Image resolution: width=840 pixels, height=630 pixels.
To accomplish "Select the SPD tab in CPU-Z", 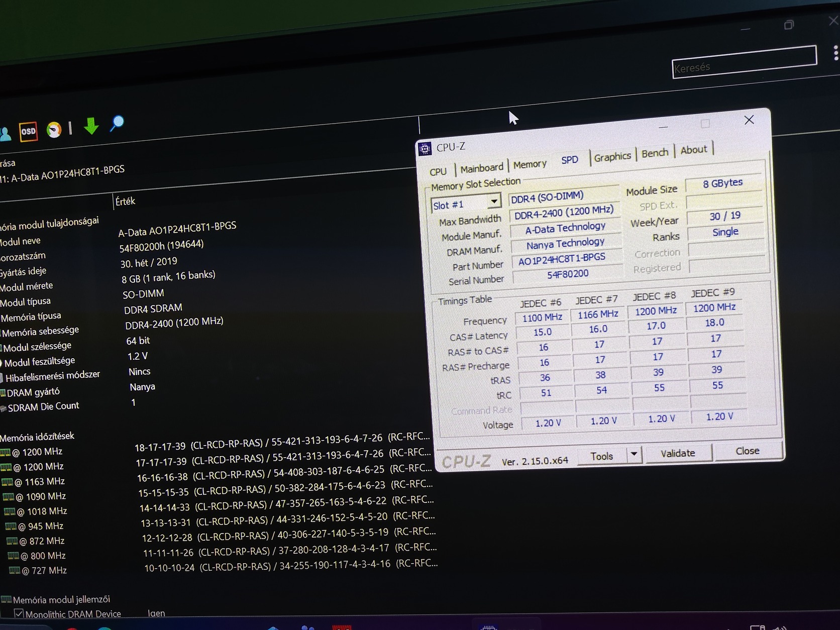I will [x=570, y=160].
